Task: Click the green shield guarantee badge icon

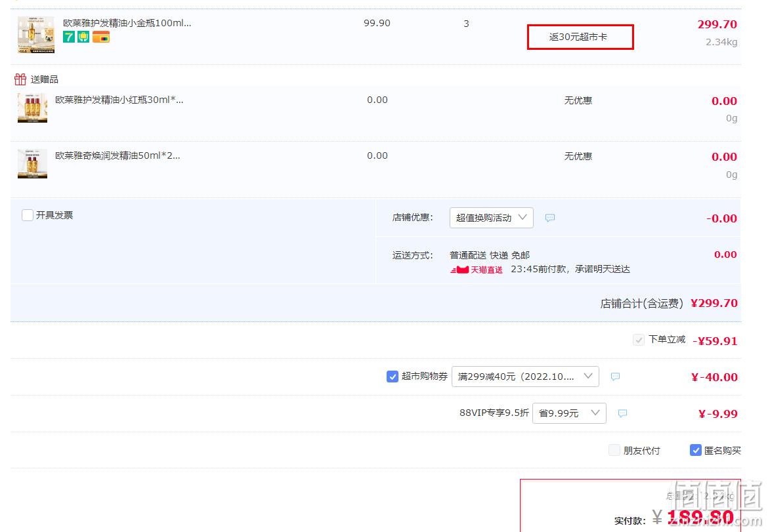Action: 84,37
